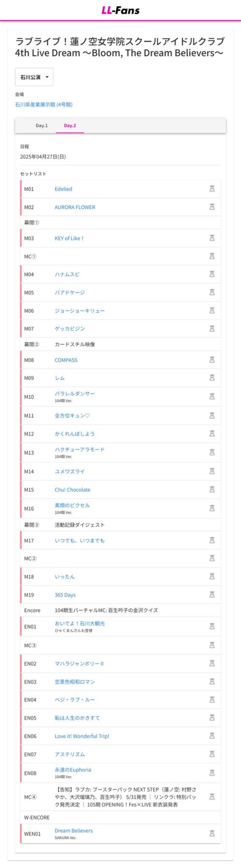Viewport: 241px width, 868px height.
Task: Select the Day.2 tab
Action: click(70, 125)
